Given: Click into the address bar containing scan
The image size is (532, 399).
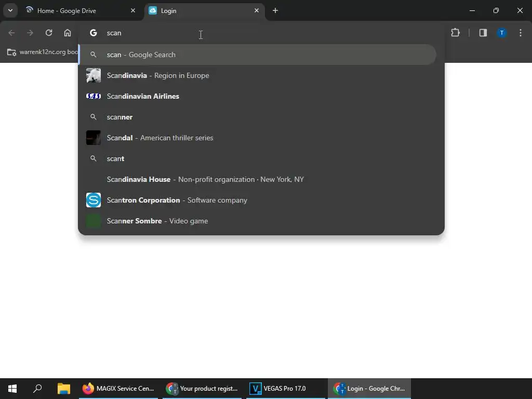Looking at the screenshot, I should pyautogui.click(x=261, y=33).
